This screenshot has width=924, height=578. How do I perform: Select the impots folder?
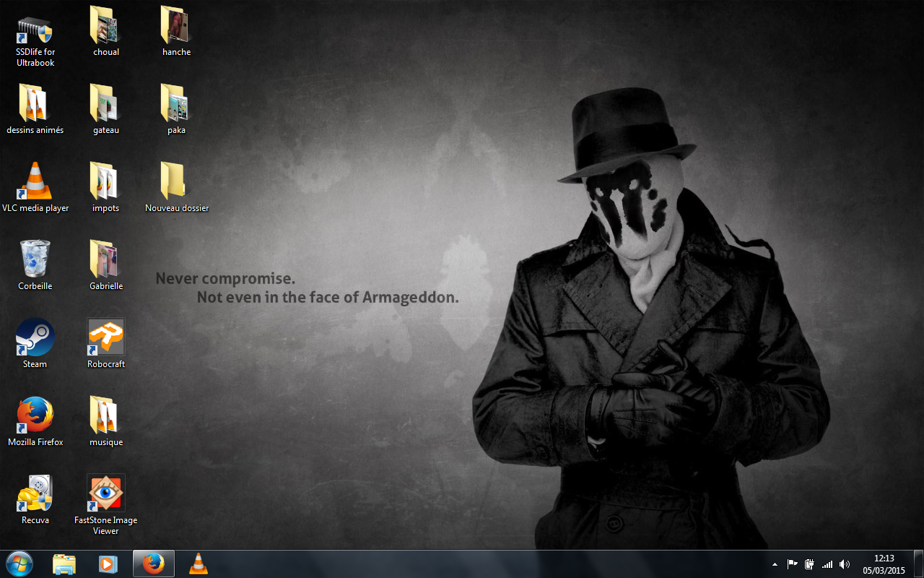106,187
